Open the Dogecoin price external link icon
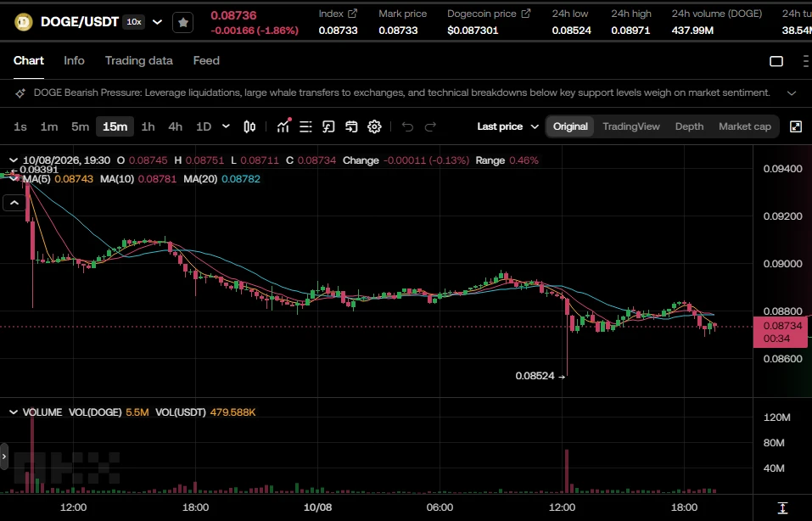 click(525, 14)
